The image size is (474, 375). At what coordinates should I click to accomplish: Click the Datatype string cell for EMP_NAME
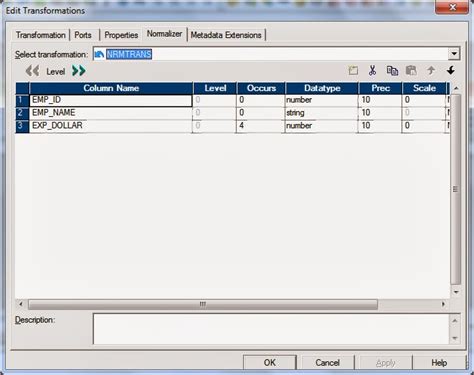[321, 113]
